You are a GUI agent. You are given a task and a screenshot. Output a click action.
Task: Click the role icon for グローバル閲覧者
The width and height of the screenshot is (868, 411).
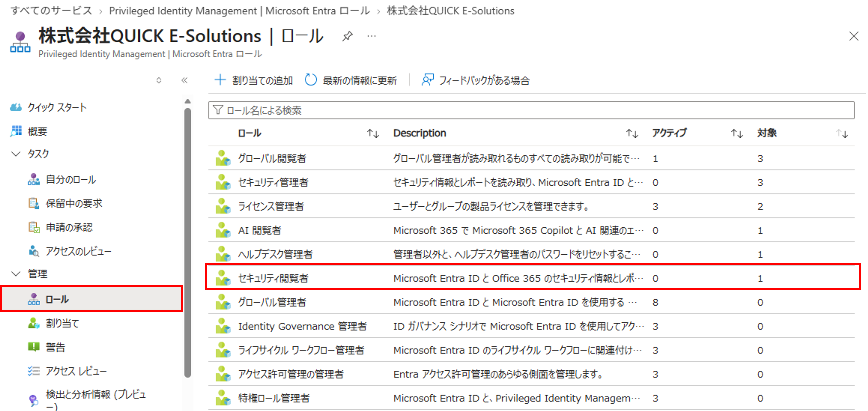point(223,158)
